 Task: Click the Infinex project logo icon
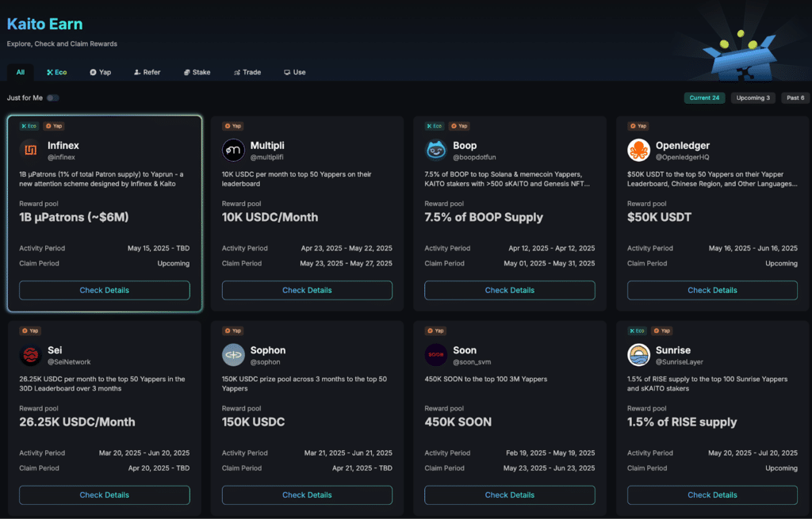tap(31, 150)
